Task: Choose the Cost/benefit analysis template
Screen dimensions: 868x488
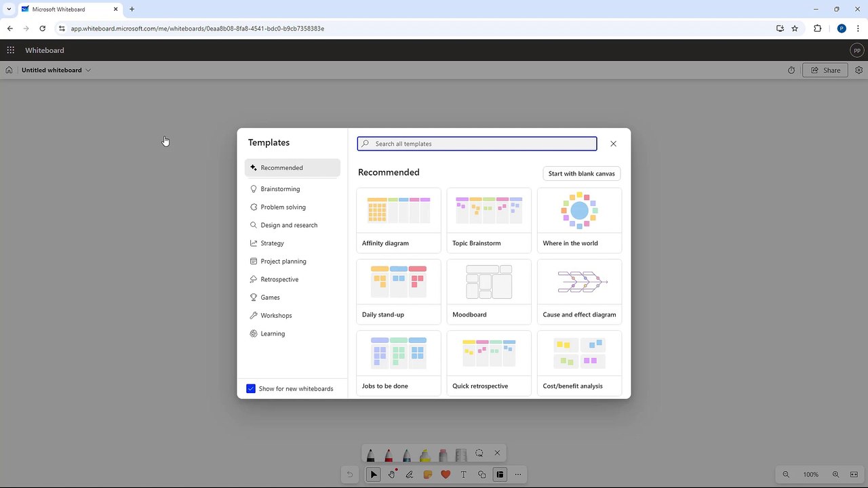Action: pos(579,363)
